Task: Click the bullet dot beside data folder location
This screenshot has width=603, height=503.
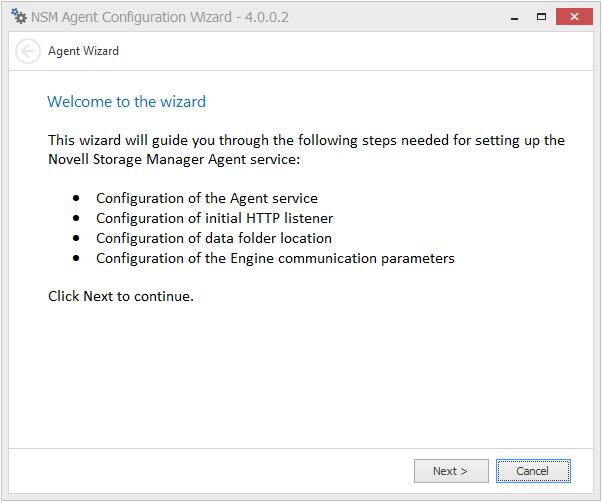Action: (x=76, y=239)
